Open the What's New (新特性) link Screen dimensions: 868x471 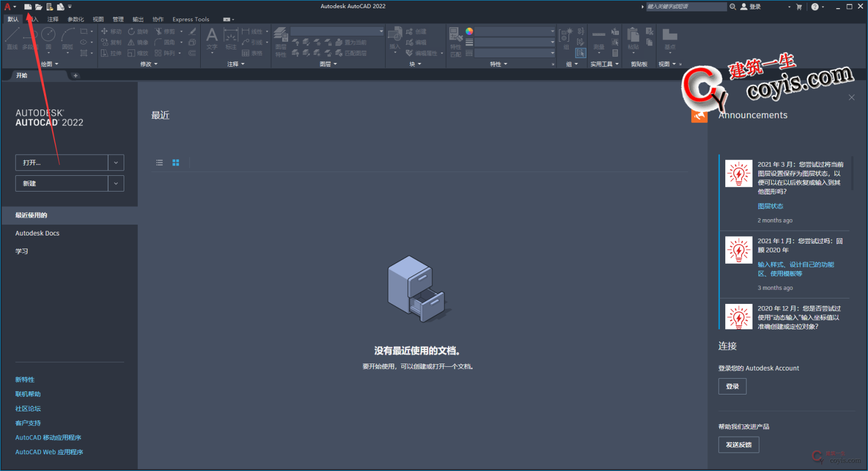coord(25,380)
